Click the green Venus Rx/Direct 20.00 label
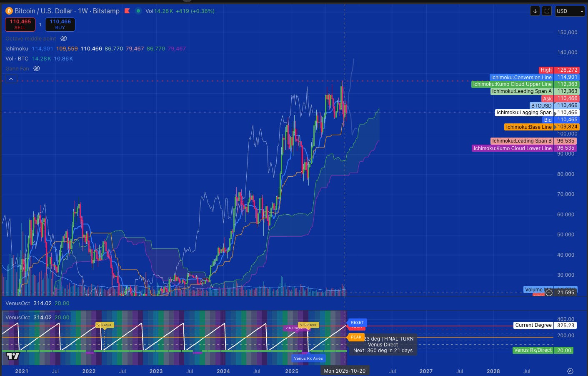 click(543, 350)
